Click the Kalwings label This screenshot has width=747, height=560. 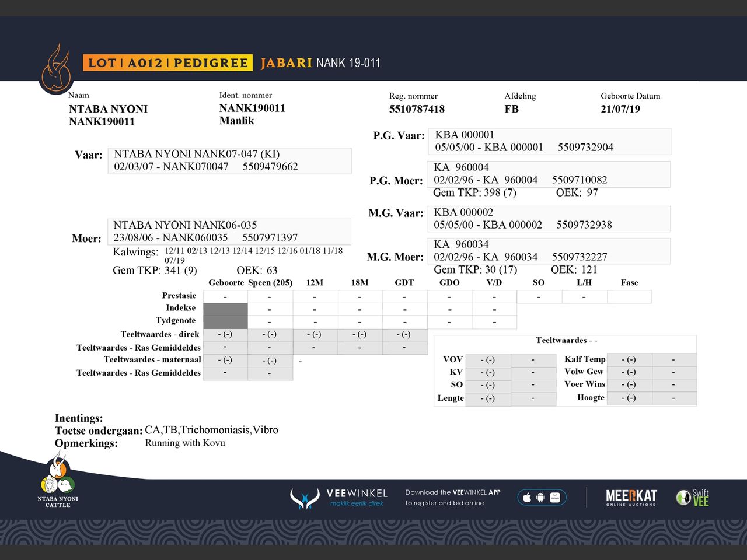point(135,252)
